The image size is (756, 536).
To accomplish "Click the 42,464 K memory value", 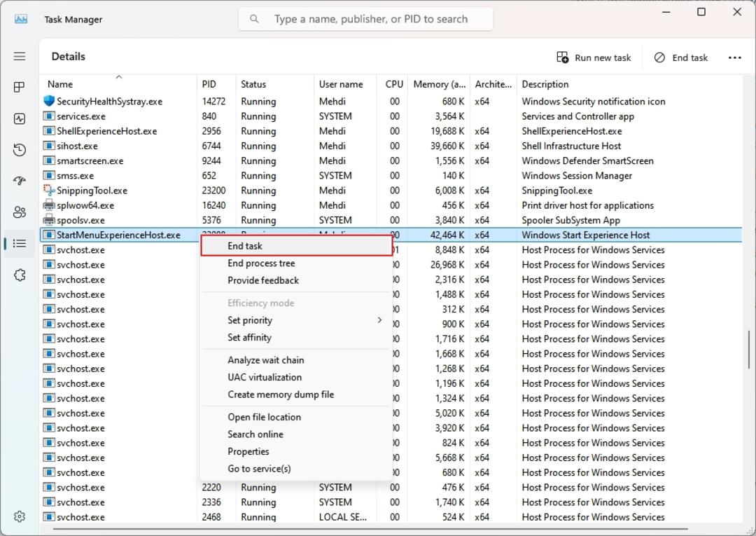I will coord(447,235).
